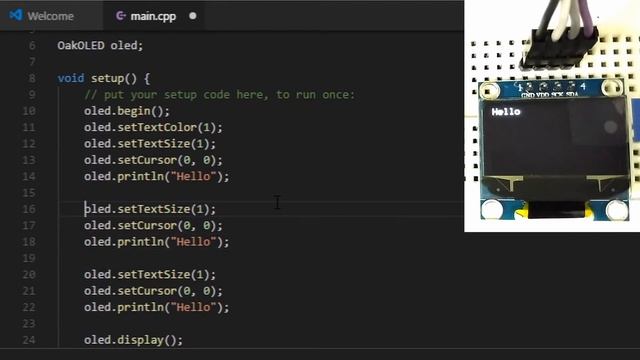Click the "oled.setTextColor(1);" statement

[x=153, y=127]
